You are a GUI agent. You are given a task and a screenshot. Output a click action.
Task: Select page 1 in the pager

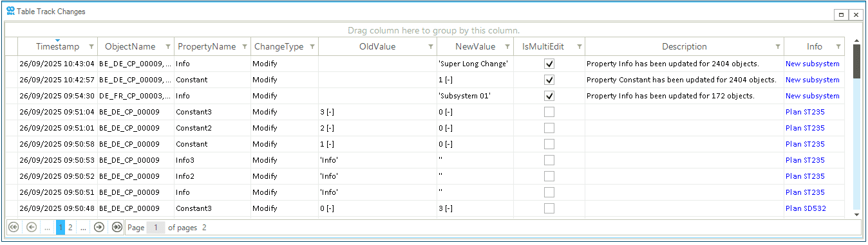[61, 227]
